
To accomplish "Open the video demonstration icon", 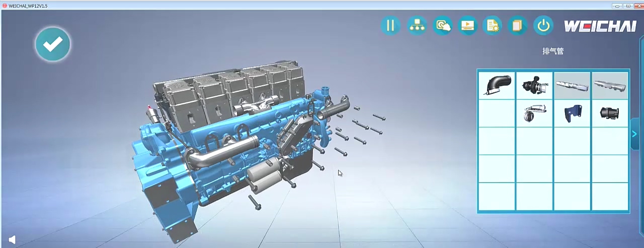I will click(x=468, y=25).
